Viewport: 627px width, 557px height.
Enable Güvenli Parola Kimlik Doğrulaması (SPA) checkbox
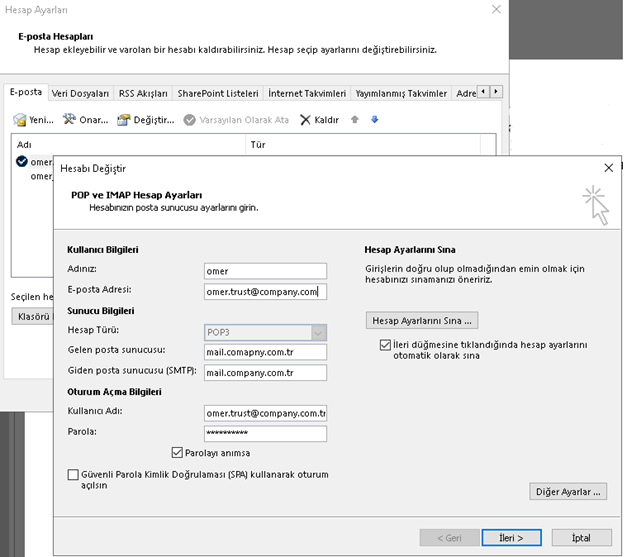(x=73, y=475)
